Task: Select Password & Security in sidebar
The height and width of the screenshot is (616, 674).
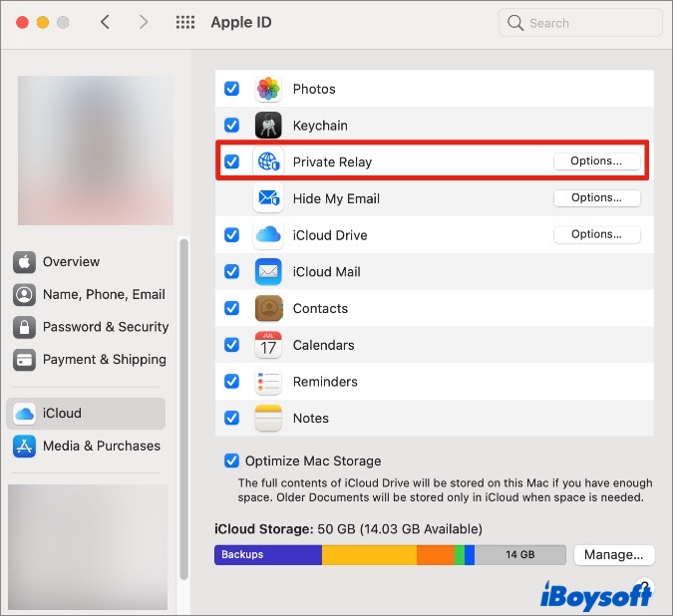Action: click(x=105, y=327)
